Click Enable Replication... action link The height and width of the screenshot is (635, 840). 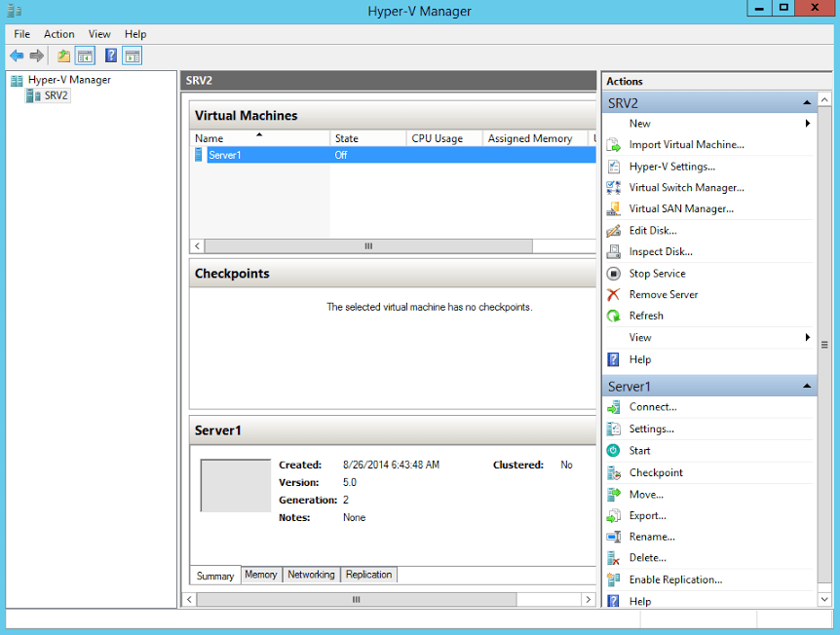click(x=675, y=579)
